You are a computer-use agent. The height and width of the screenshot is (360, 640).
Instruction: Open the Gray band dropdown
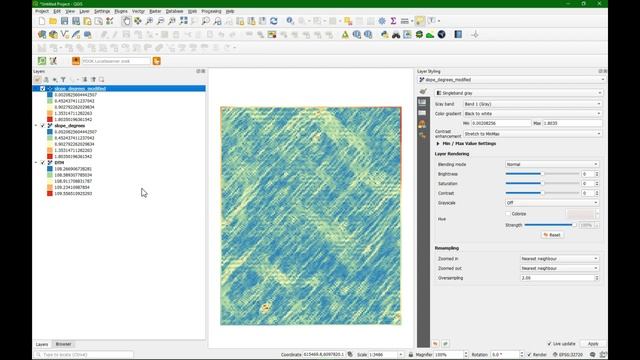532,104
